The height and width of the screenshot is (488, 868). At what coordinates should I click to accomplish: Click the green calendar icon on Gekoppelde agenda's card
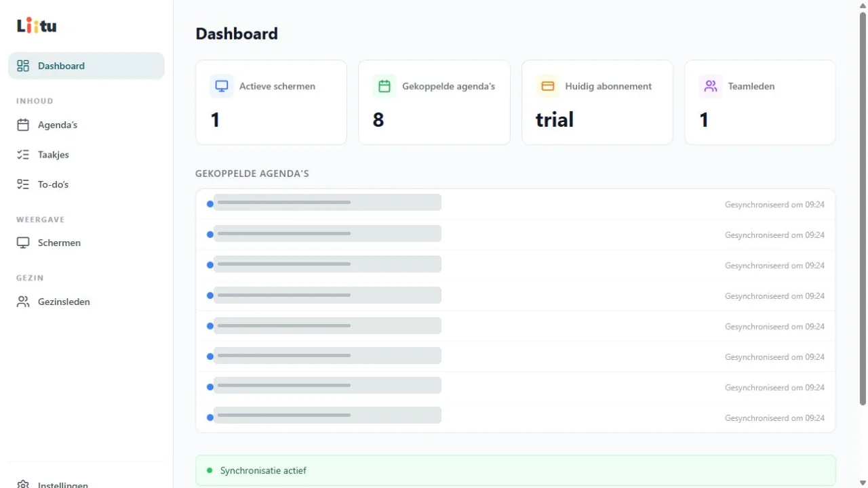(x=384, y=86)
